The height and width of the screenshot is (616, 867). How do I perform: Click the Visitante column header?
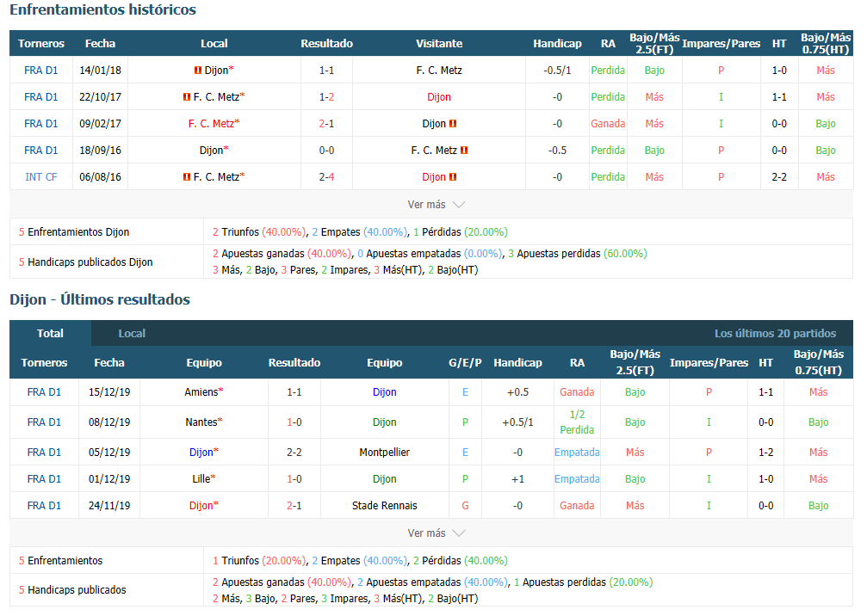[x=439, y=44]
